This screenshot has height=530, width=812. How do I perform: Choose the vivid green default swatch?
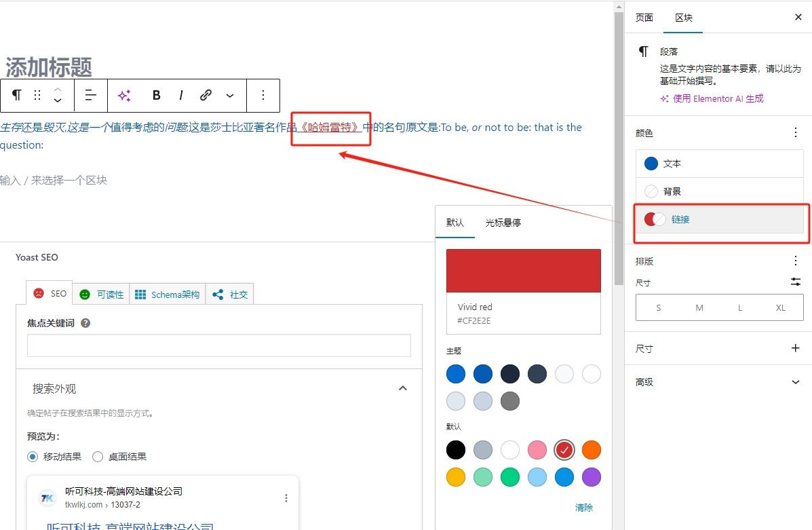[510, 477]
